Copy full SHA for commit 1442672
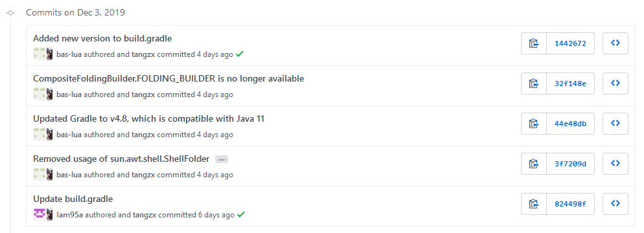Image resolution: width=644 pixels, height=233 pixels. pos(533,43)
